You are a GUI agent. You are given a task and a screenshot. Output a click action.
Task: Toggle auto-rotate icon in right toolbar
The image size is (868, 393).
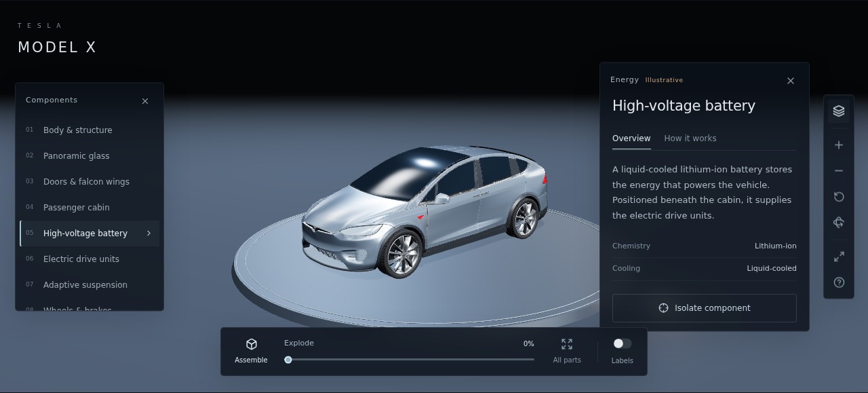(839, 223)
